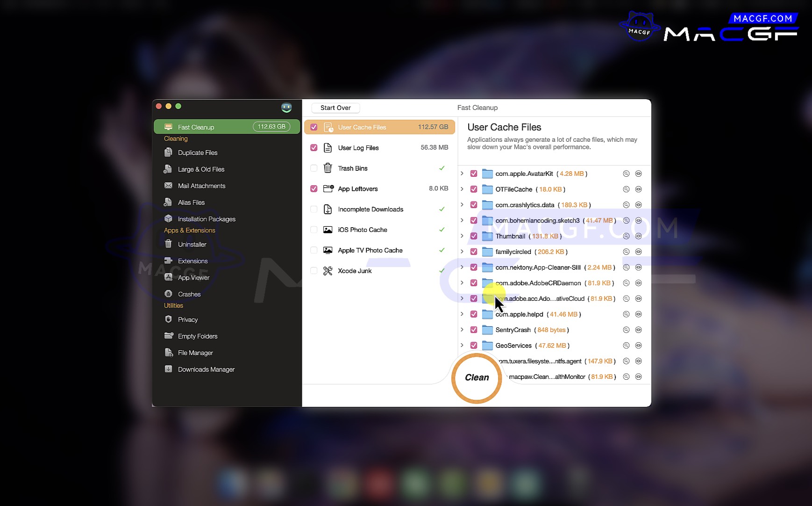Open Privacy shield utility

pos(187,319)
